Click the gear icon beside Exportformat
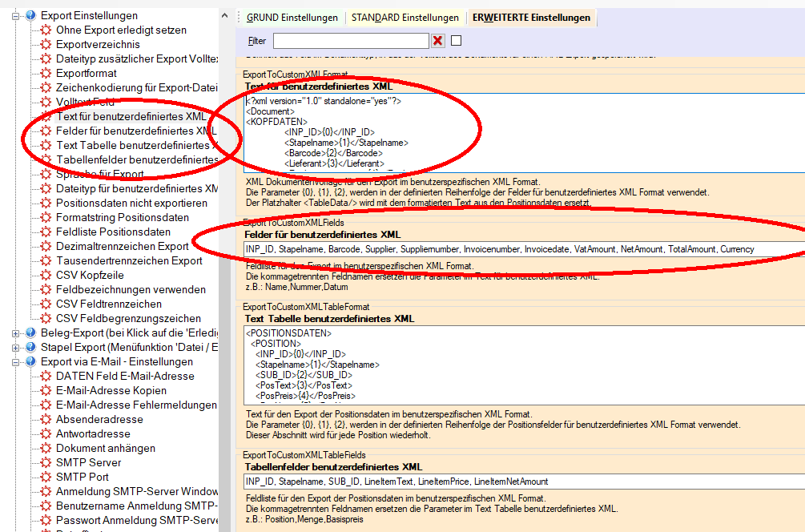Screen dimensions: 805x532 tap(46, 74)
